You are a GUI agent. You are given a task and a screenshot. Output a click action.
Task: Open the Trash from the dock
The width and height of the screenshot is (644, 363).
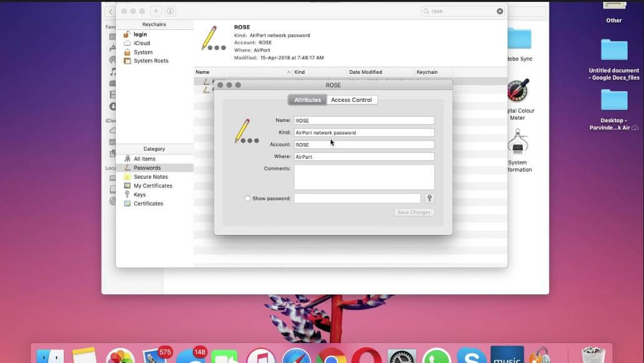coord(593,356)
